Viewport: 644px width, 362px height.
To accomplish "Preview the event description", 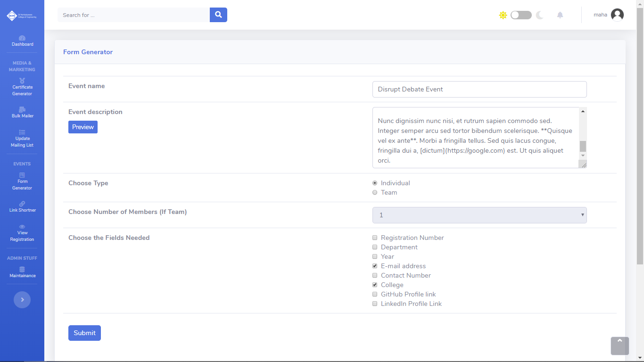I will pyautogui.click(x=83, y=127).
